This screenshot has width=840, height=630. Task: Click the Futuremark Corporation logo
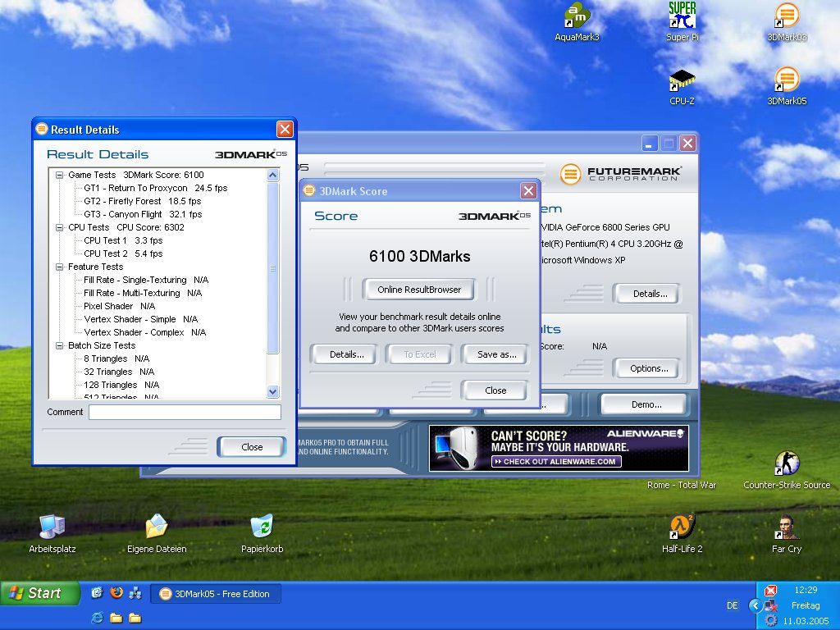[x=621, y=174]
